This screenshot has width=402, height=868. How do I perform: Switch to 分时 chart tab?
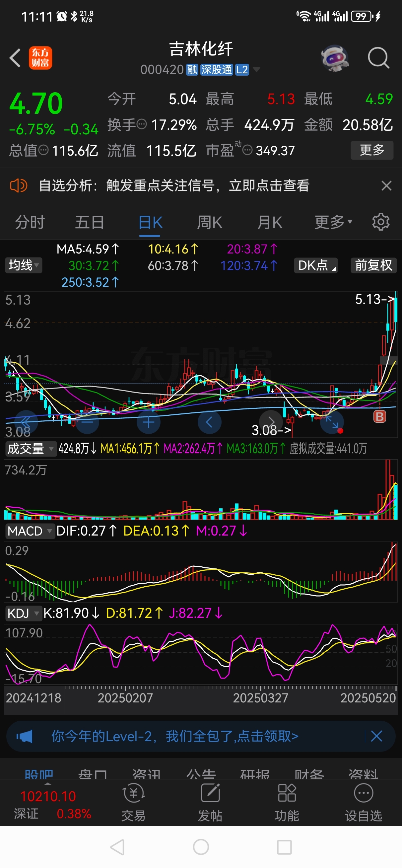point(30,222)
